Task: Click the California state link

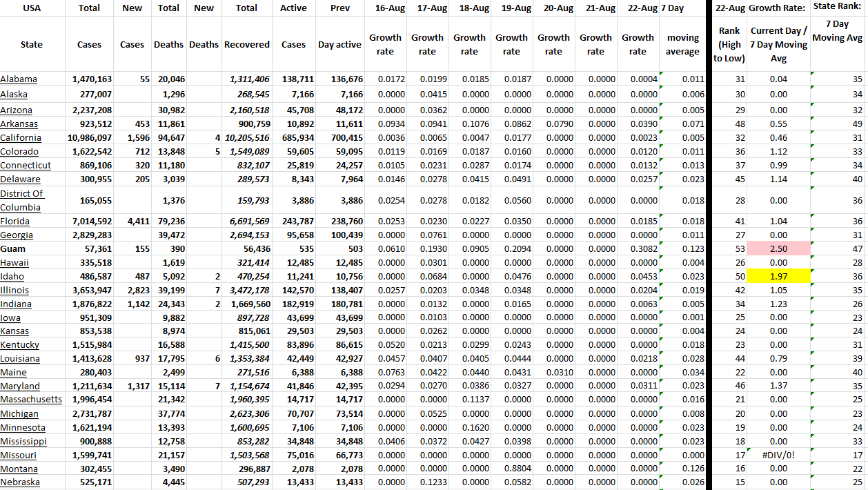Action: [20, 138]
